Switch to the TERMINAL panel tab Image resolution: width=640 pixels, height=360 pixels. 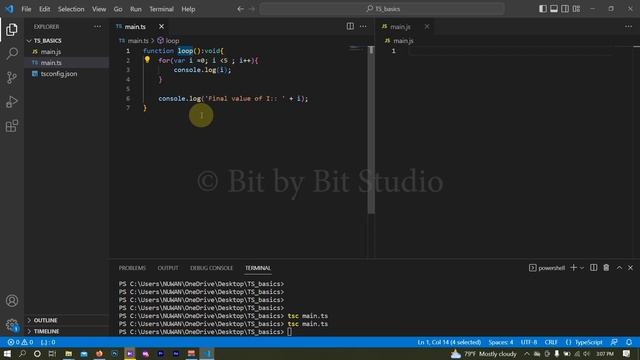(x=258, y=268)
